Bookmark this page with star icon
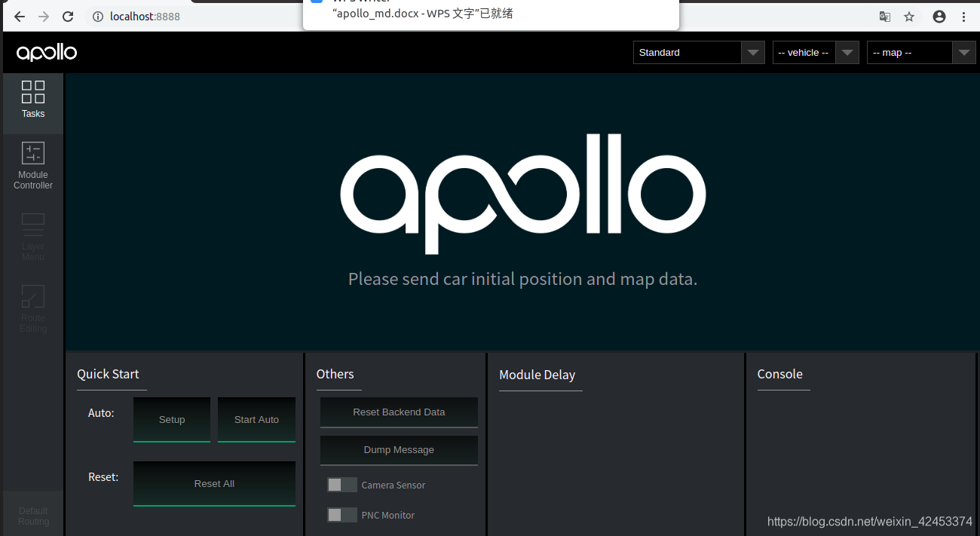The image size is (980, 536). click(x=909, y=17)
